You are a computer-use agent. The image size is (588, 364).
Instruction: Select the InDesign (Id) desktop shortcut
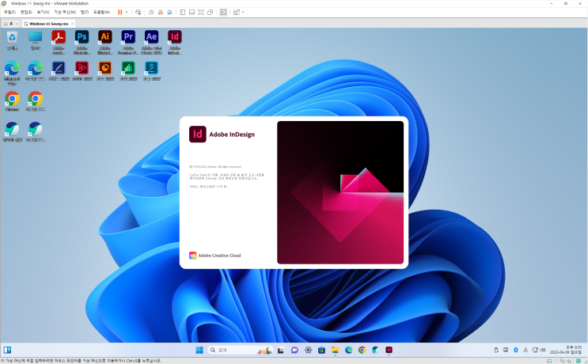click(175, 42)
